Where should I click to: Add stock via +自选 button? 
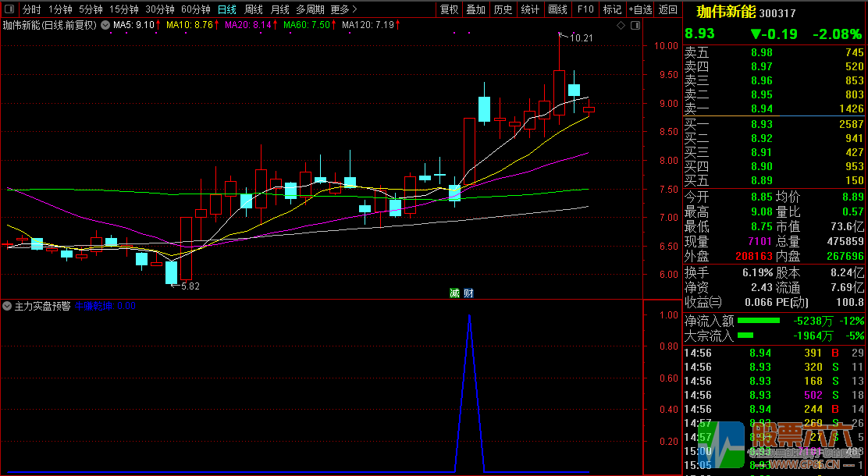coord(639,9)
